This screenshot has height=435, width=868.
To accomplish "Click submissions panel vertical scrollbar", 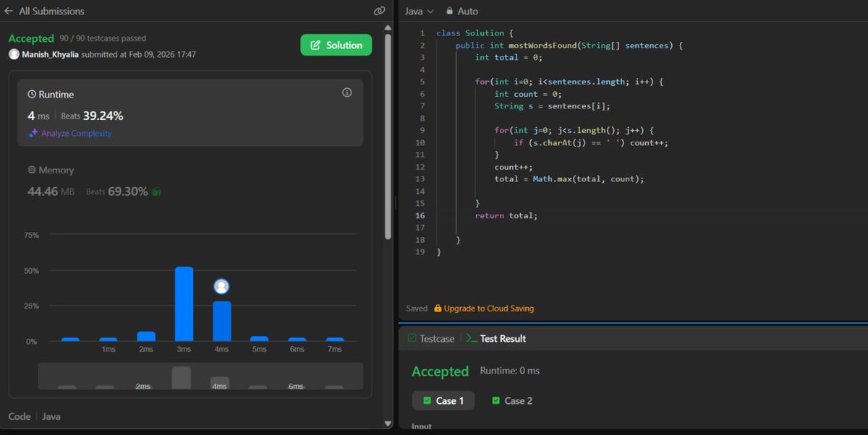I will tap(388, 137).
